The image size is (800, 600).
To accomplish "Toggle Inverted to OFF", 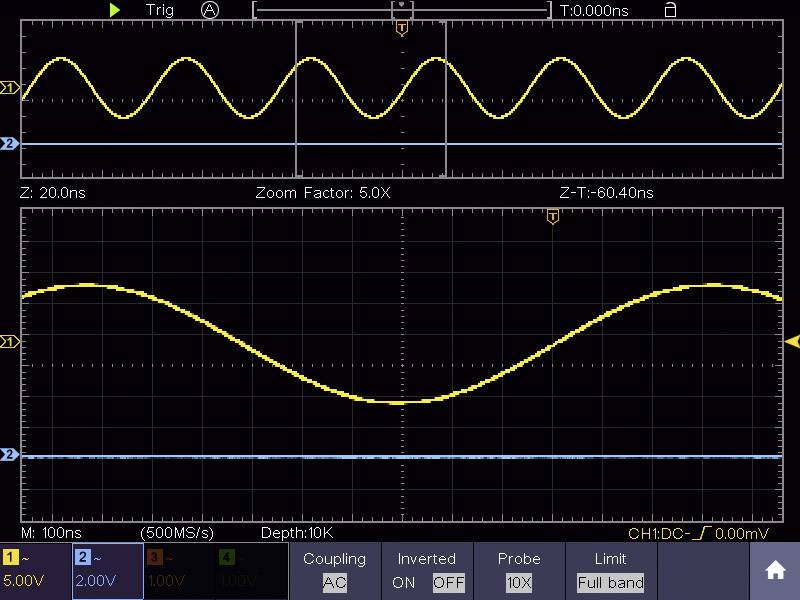I will pos(449,583).
